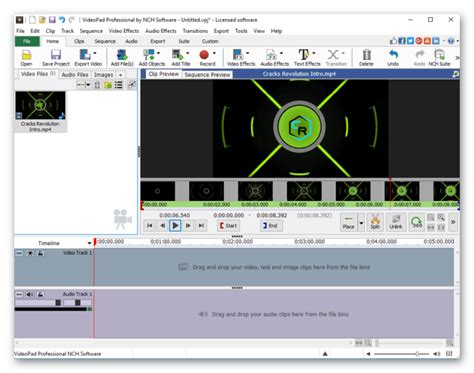474x373 pixels.
Task: Click the Save Project toolbar icon
Action: [56, 58]
